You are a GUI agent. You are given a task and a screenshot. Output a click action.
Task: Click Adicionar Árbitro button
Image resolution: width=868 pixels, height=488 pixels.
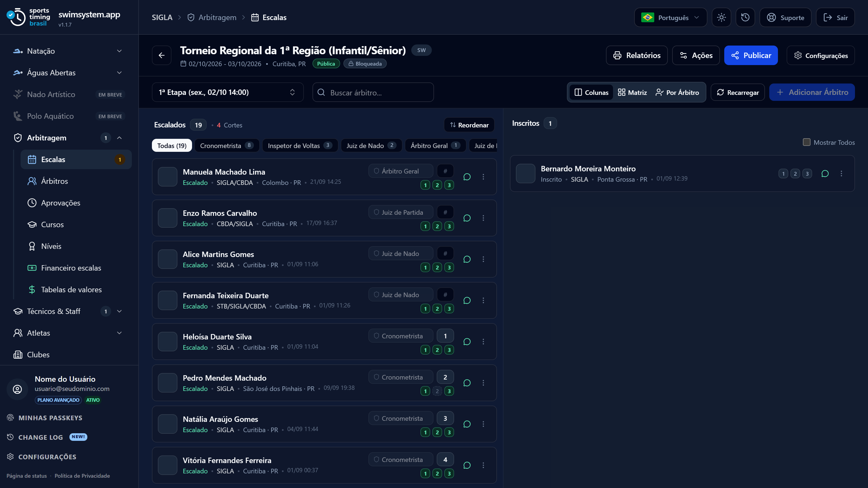[x=812, y=92]
